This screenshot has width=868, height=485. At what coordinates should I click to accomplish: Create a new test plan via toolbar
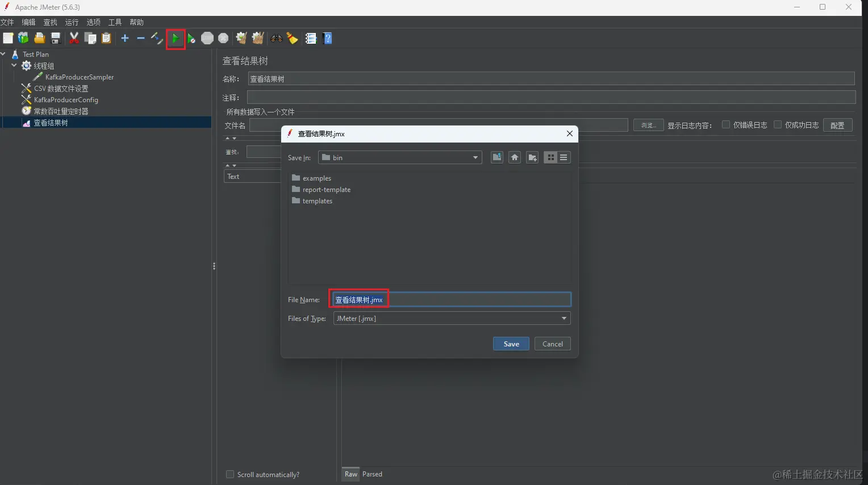coord(8,38)
